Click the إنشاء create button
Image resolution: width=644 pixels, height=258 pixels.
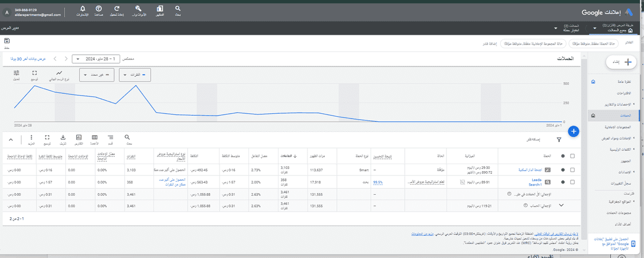coord(613,62)
